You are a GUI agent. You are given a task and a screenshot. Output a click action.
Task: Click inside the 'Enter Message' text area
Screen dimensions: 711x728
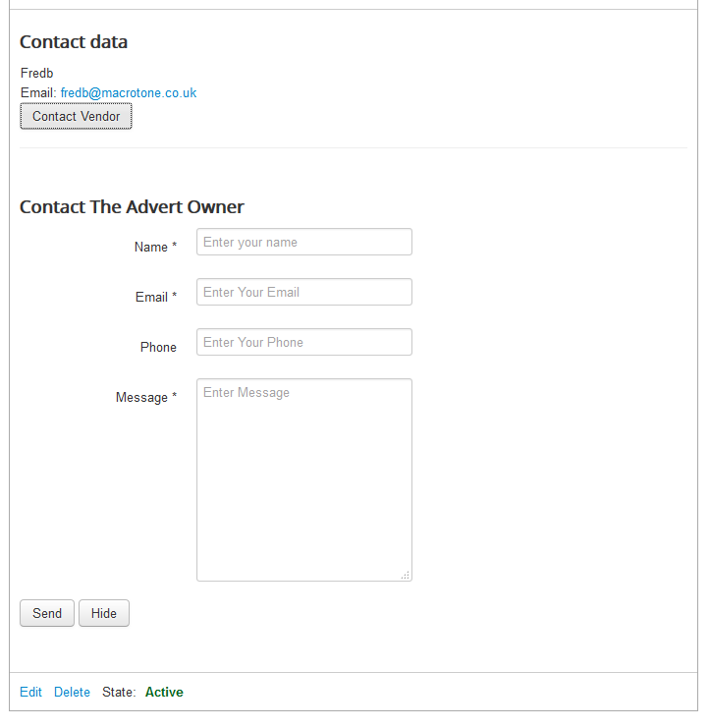click(x=303, y=479)
